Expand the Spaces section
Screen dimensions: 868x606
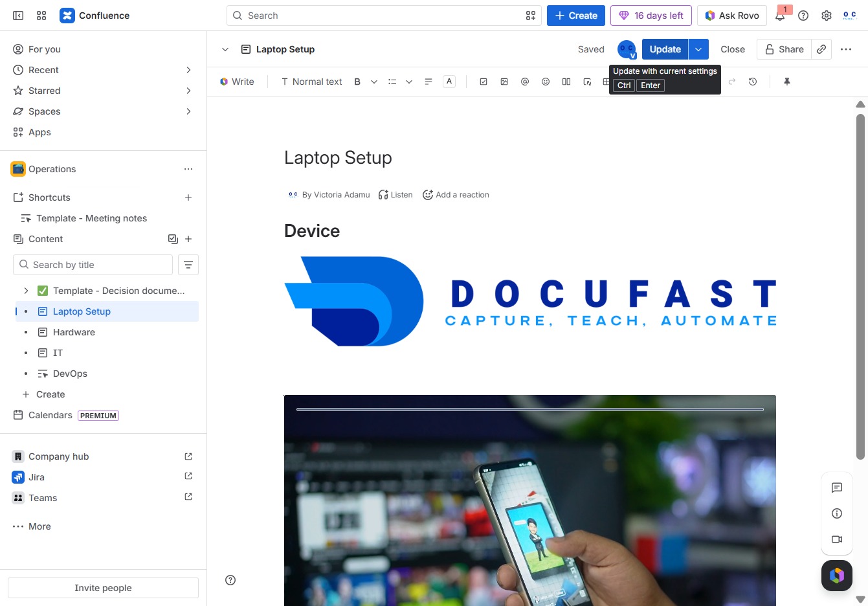click(188, 111)
